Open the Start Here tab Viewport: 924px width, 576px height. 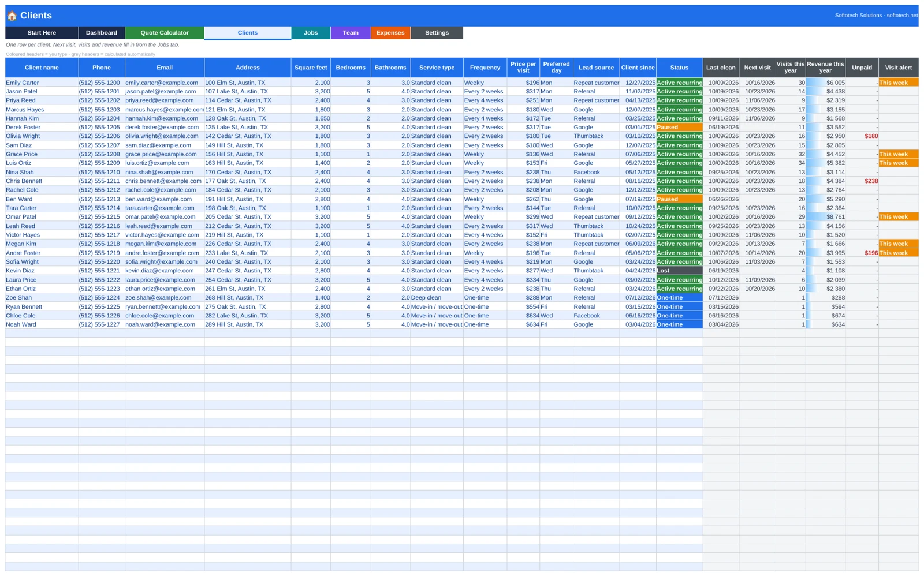[x=42, y=33]
